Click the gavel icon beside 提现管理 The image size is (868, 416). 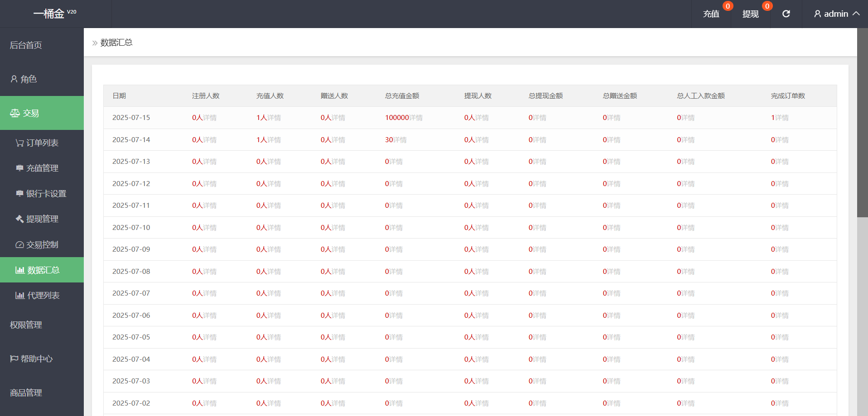tap(19, 219)
